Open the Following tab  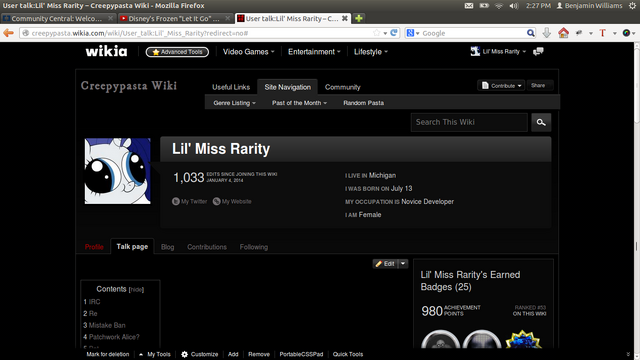click(253, 247)
